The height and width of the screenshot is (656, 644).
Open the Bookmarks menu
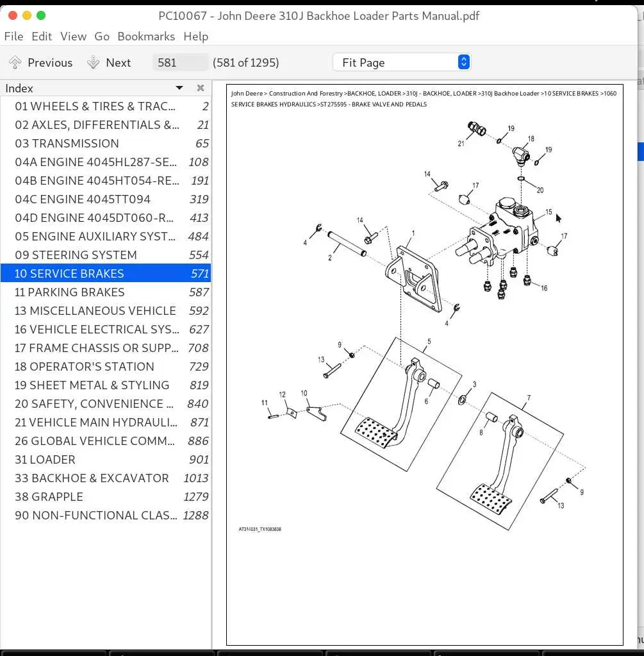146,37
